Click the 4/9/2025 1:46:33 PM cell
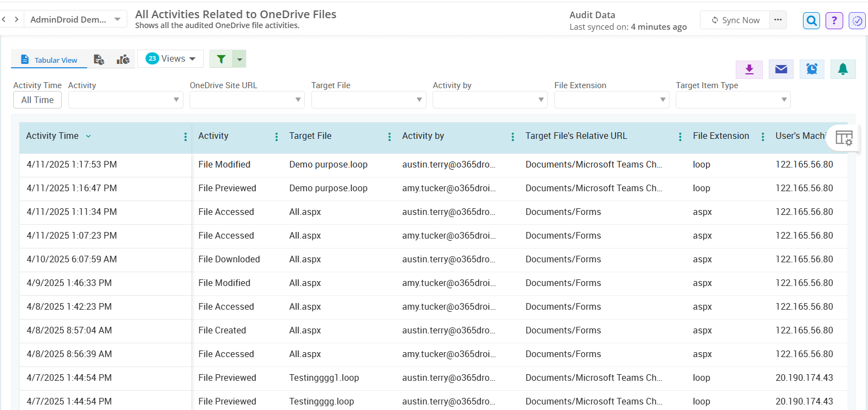Screen dimensions: 868x410 pyautogui.click(x=69, y=283)
